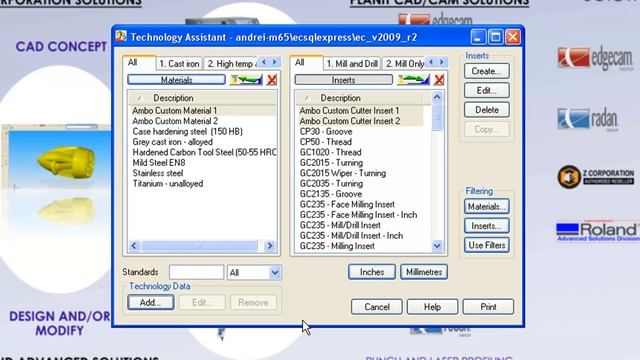Viewport: 640px width, 360px height.
Task: Click the Delete button
Action: click(487, 110)
